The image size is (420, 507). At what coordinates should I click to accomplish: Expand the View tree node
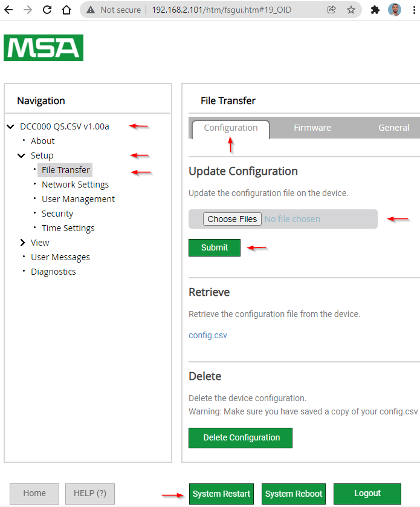tap(22, 243)
